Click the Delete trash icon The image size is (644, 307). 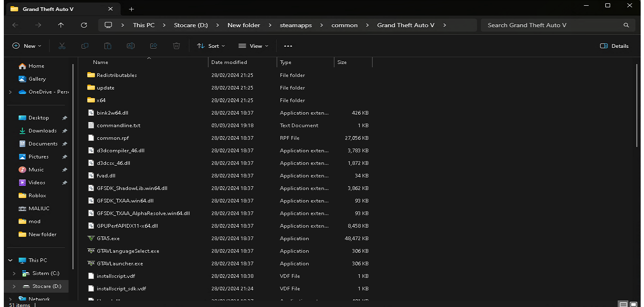(177, 46)
